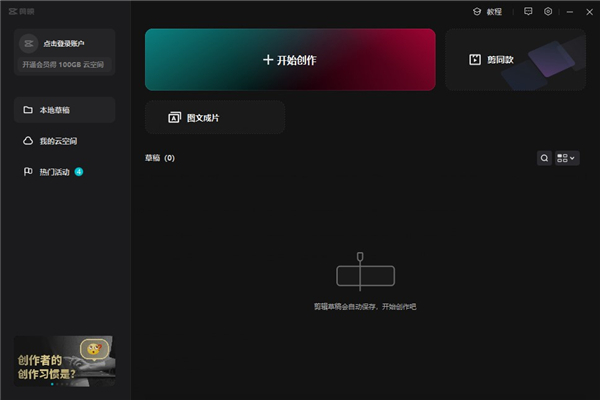
Task: Click the 开始创作 plus button
Action: click(290, 60)
